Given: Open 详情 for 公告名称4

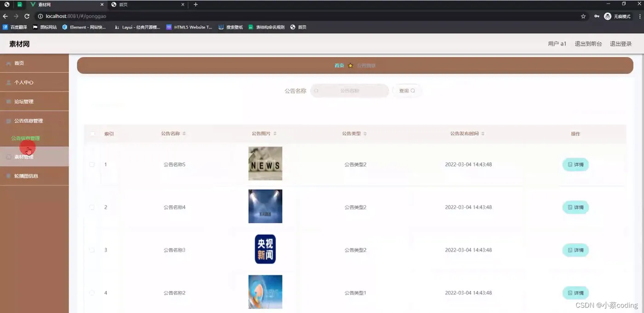Looking at the screenshot, I should tap(575, 207).
